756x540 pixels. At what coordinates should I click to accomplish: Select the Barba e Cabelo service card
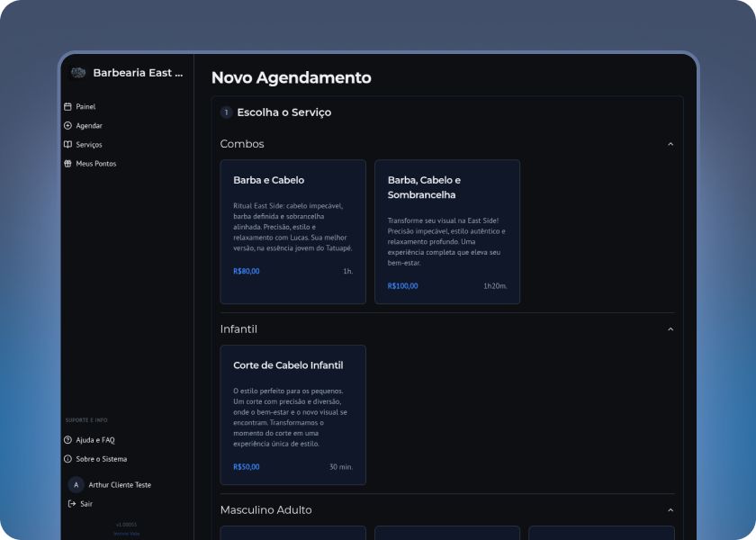293,232
